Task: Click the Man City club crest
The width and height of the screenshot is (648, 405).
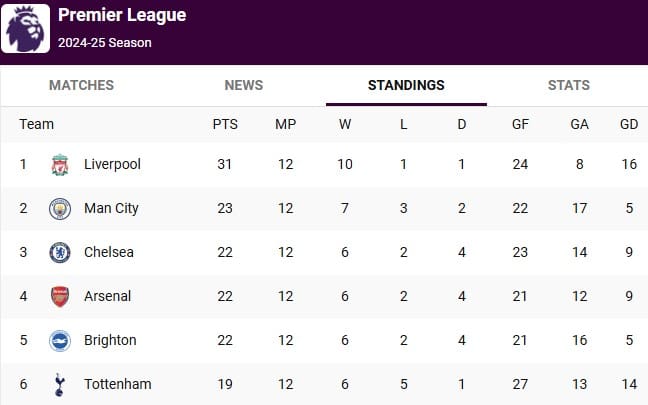Action: pyautogui.click(x=60, y=209)
